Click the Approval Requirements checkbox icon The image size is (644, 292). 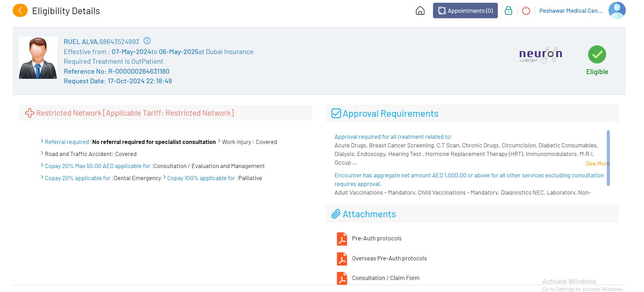point(336,113)
